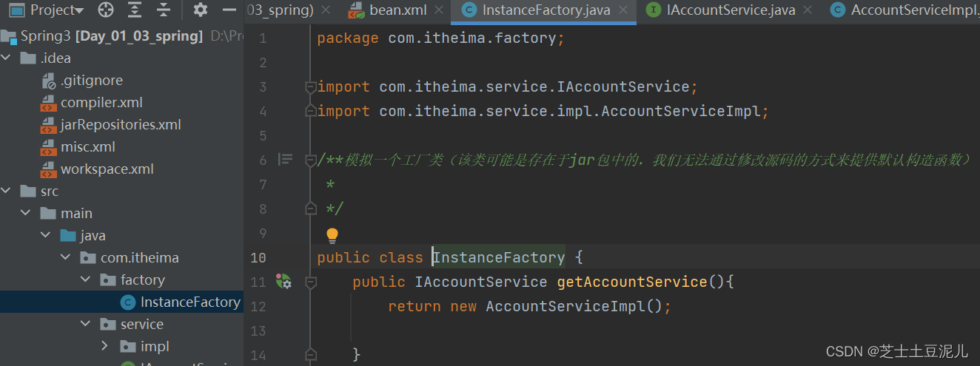Close the InstanceFactory.java tab
The image size is (980, 366).
(624, 10)
